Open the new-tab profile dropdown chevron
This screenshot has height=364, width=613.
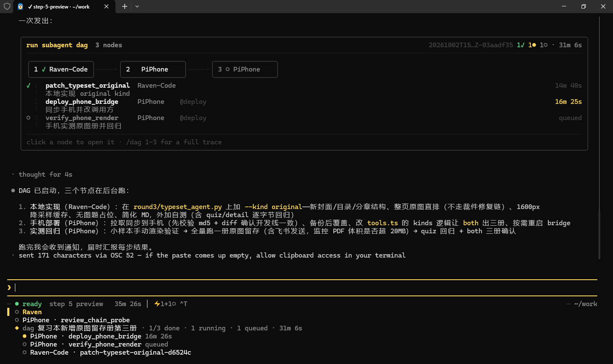(137, 6)
